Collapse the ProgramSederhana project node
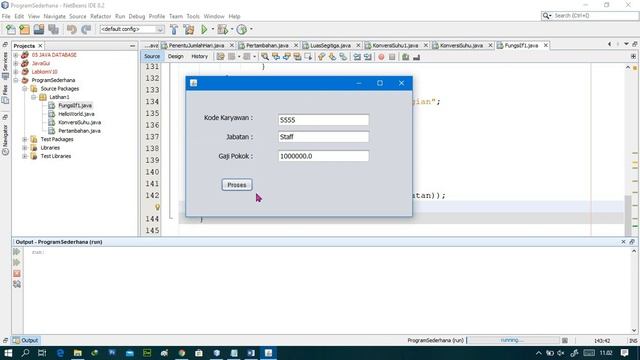The width and height of the screenshot is (640, 360). (x=16, y=80)
